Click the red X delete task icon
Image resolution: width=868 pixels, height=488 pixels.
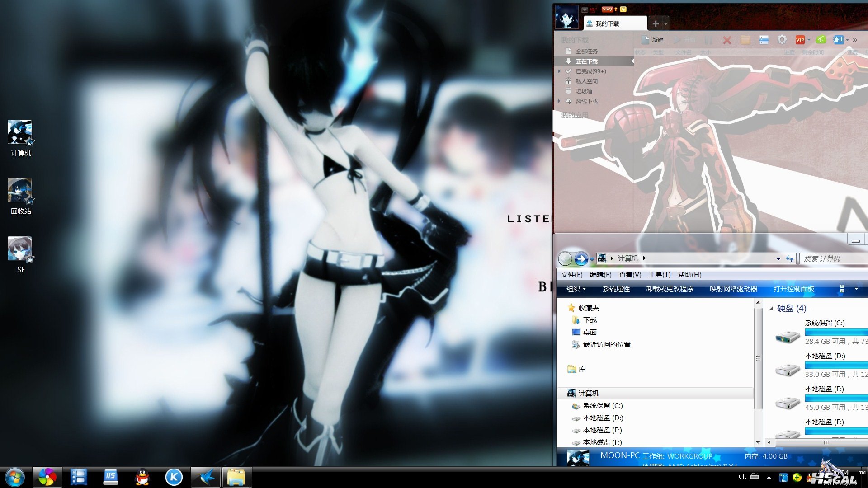tap(727, 40)
